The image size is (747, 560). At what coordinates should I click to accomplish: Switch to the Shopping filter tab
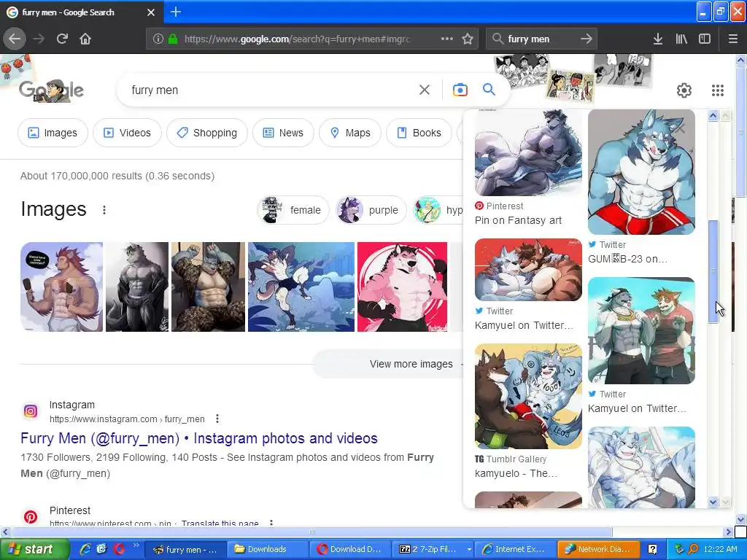(207, 133)
